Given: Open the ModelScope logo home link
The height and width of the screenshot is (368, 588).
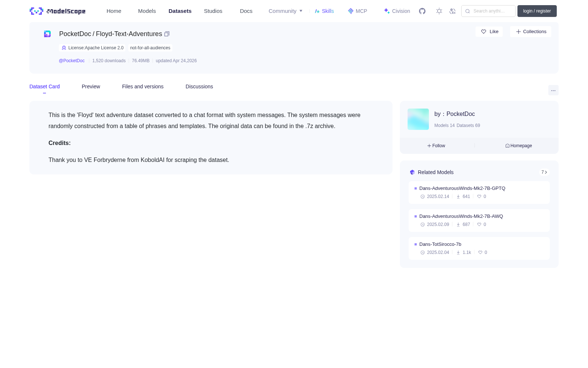Looking at the screenshot, I should point(57,11).
